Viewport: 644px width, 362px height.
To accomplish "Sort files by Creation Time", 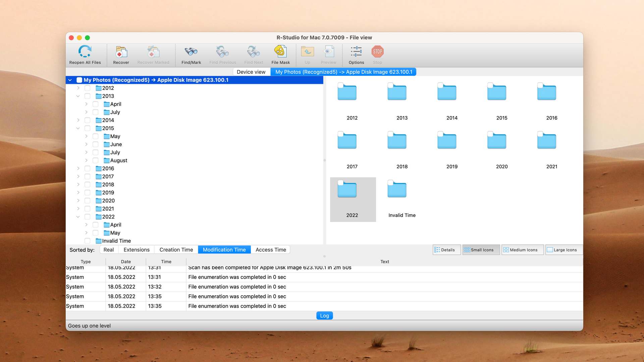I will [176, 250].
